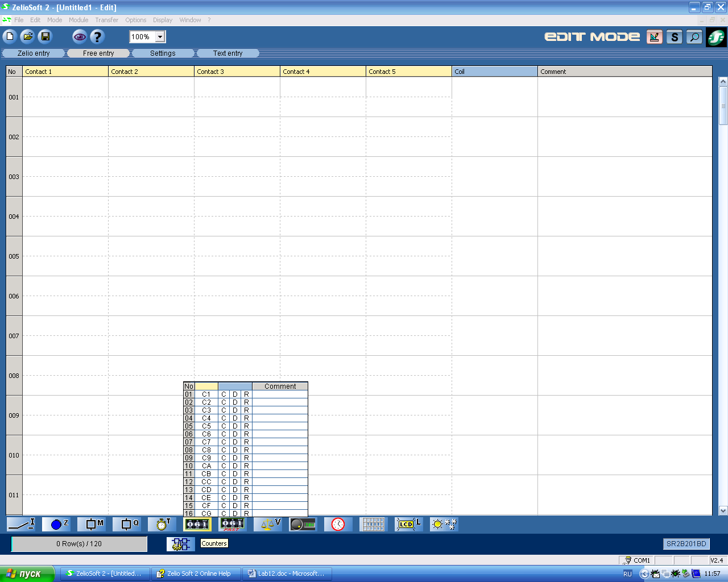Click the Contact 1 column header
Screen dimensions: 728x582
65,72
